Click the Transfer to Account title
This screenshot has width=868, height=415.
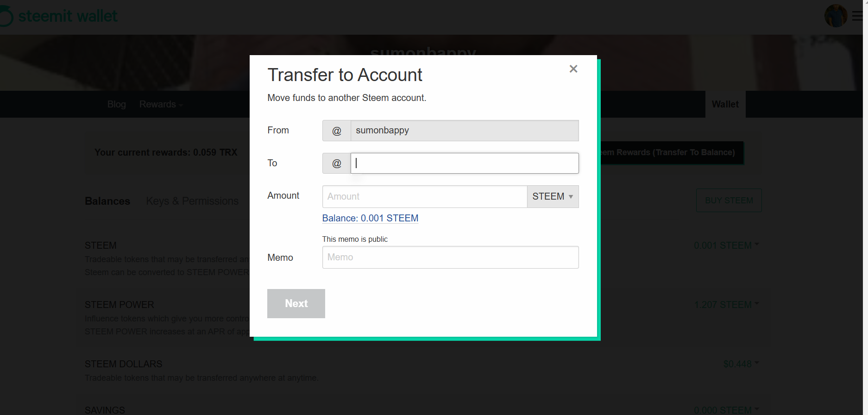(345, 75)
